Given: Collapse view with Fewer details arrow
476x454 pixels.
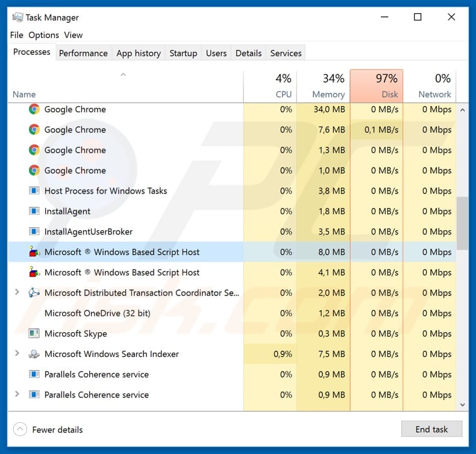Looking at the screenshot, I should pos(20,429).
